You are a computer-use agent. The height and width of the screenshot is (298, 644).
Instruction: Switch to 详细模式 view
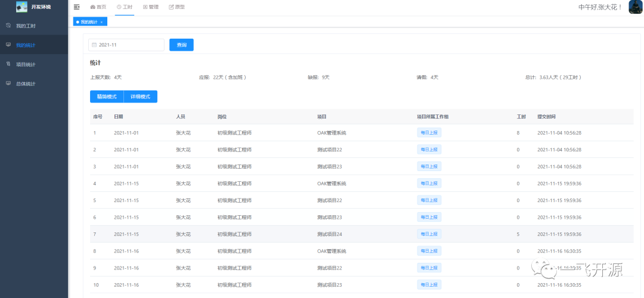[141, 97]
